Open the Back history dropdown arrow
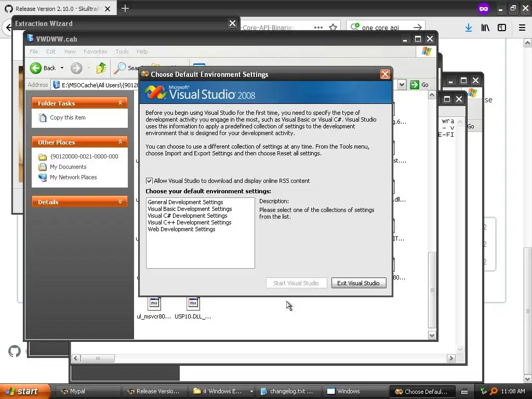 pos(62,68)
